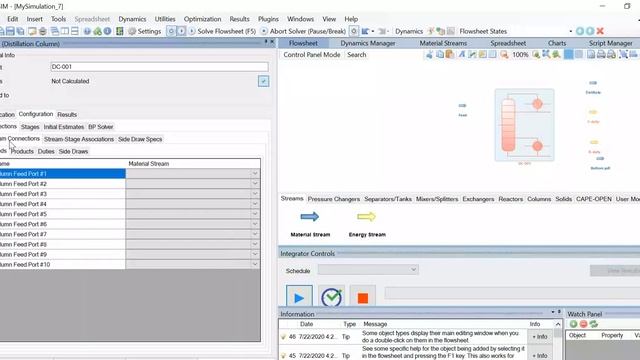640x360 pixels.
Task: Open the Products connections tab
Action: 22,151
